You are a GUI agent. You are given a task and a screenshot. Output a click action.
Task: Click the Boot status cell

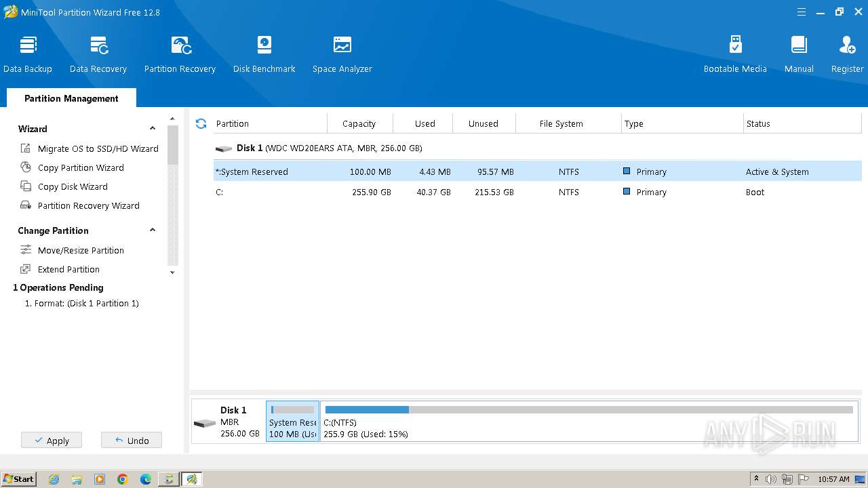[x=755, y=192]
